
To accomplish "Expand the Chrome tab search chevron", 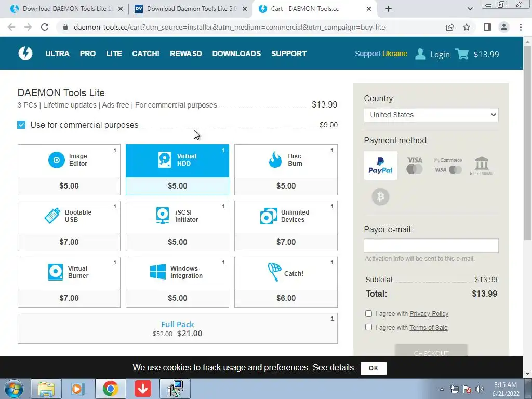I will (470, 9).
